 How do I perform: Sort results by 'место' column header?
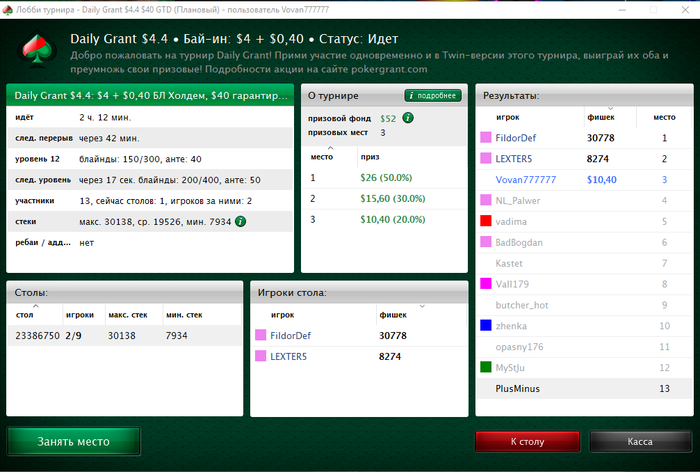(664, 117)
